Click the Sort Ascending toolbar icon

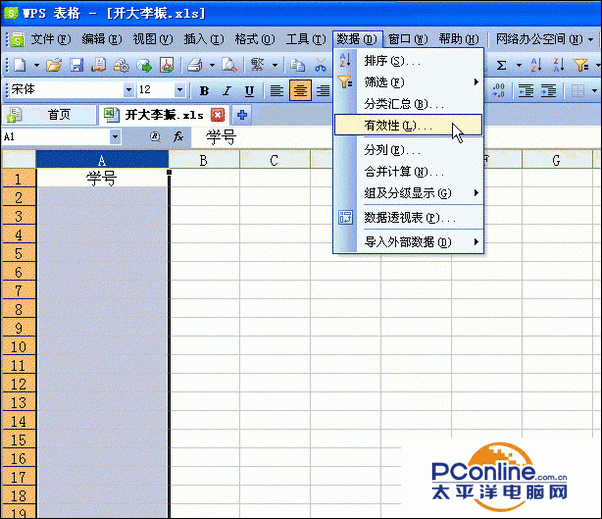(x=536, y=65)
